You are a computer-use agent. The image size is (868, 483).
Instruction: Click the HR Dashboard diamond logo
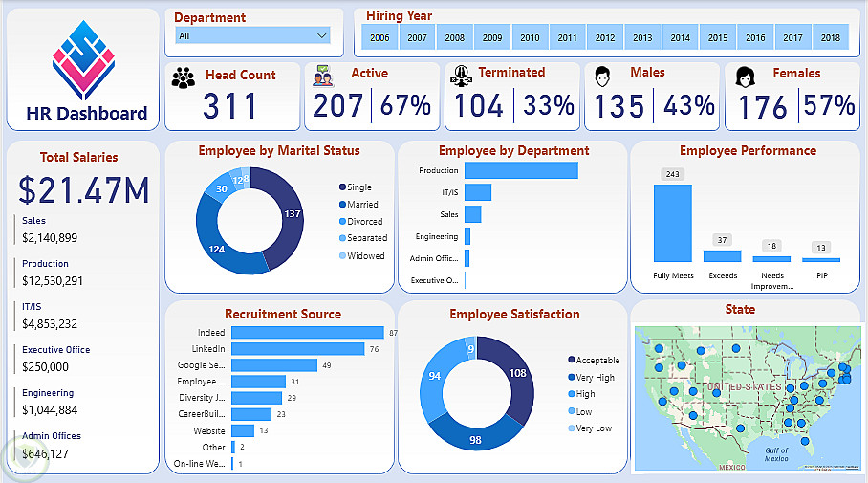(x=83, y=60)
